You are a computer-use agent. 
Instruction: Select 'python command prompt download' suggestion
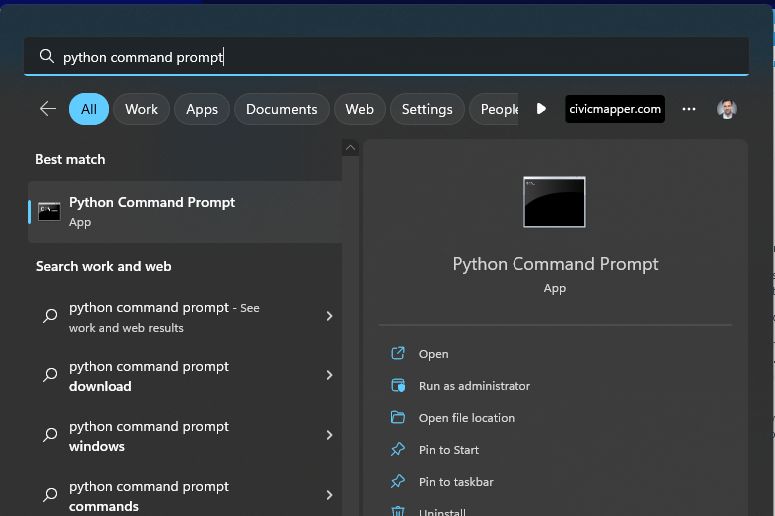click(x=185, y=376)
